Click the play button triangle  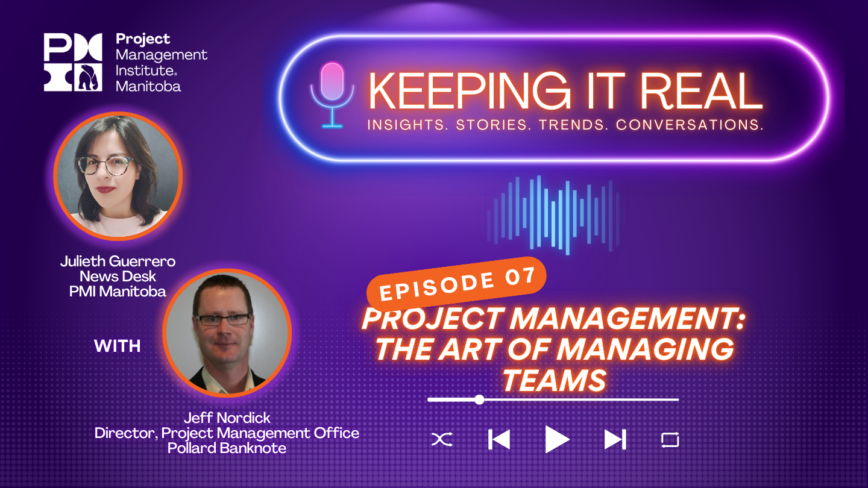pos(556,439)
